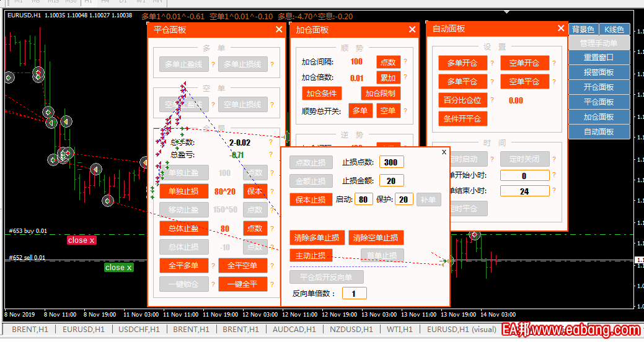Viewport: 644px width, 342px height.
Task: Toggle the 空单 trend switch under 顺势总开关
Action: (x=388, y=111)
